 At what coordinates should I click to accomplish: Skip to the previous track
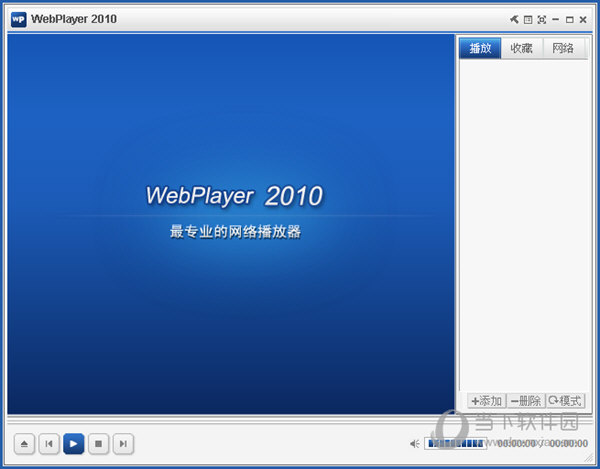click(x=49, y=444)
